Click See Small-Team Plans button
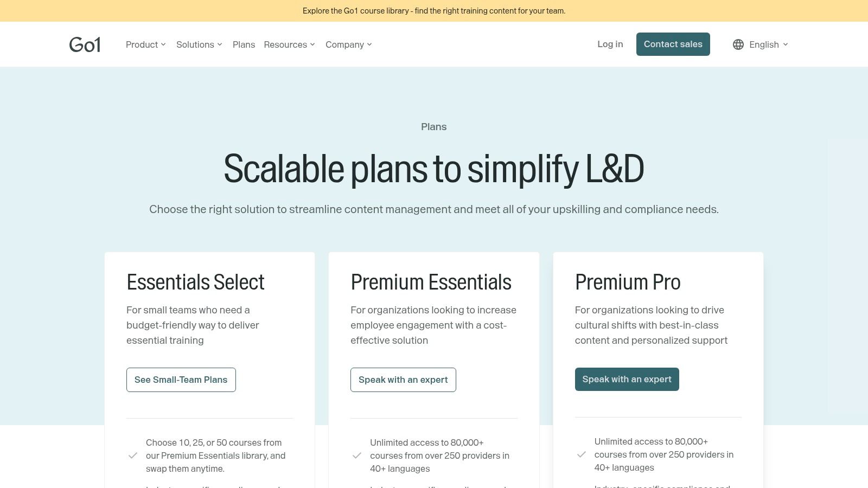This screenshot has height=488, width=868. (181, 380)
